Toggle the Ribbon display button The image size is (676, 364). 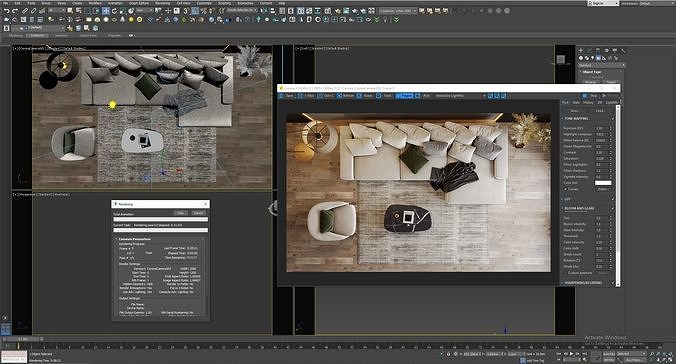click(300, 10)
